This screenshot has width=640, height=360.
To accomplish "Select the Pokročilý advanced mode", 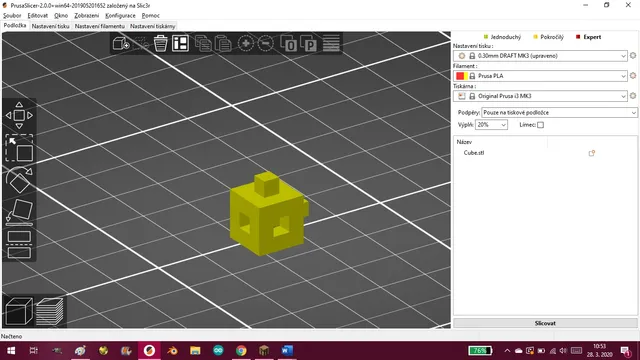I will pos(549,37).
